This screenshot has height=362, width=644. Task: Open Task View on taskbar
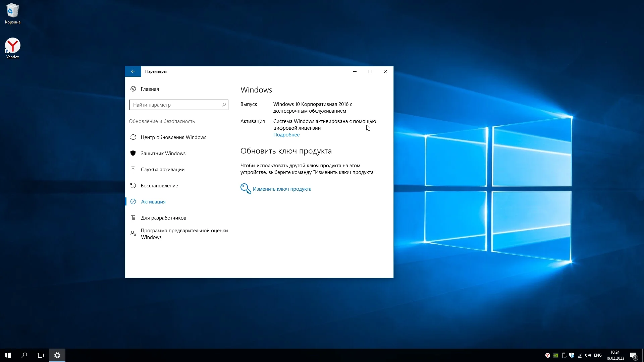pos(40,355)
